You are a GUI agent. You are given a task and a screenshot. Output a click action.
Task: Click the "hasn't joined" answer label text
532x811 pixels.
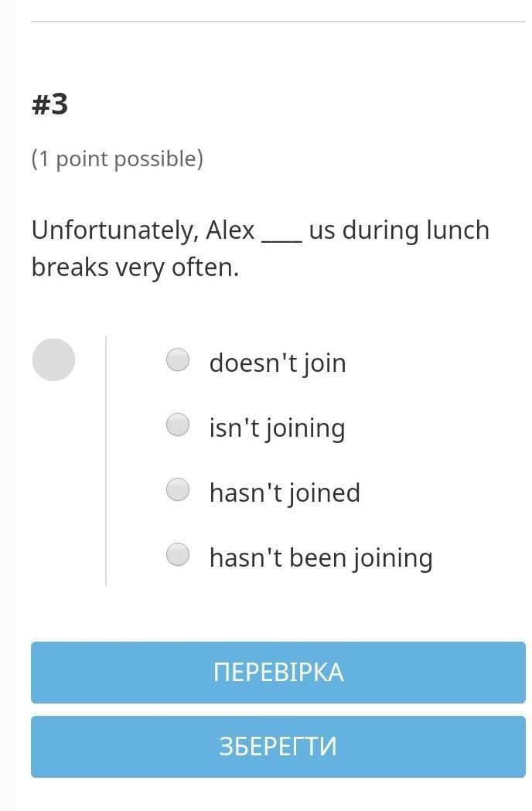tap(285, 492)
